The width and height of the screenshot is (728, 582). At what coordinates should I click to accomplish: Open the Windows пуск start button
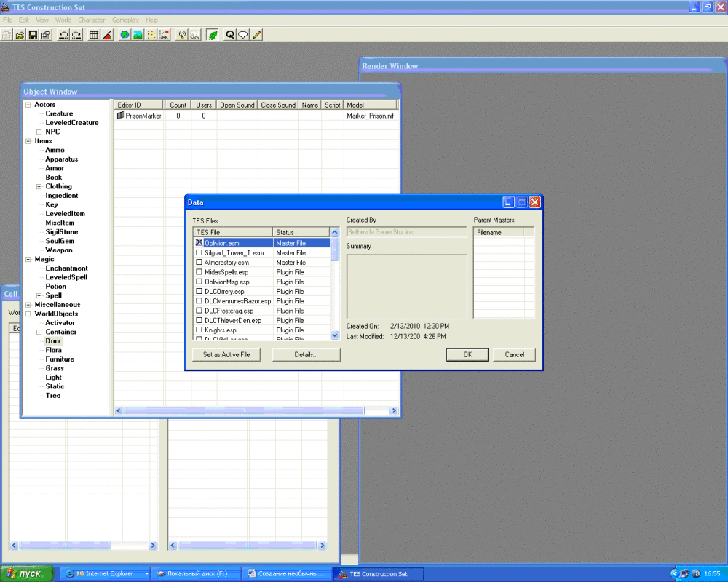(27, 574)
